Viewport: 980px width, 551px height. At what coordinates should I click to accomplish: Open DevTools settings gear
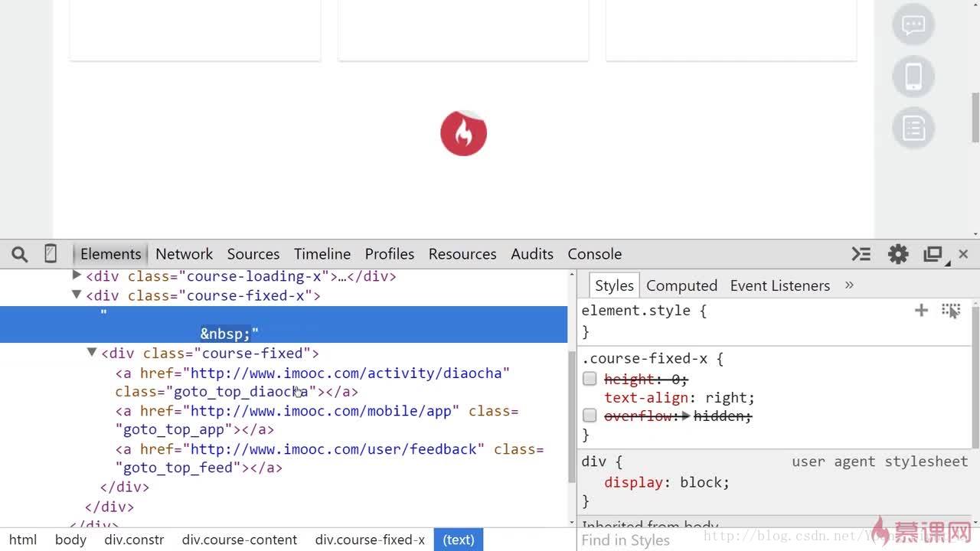pyautogui.click(x=898, y=254)
